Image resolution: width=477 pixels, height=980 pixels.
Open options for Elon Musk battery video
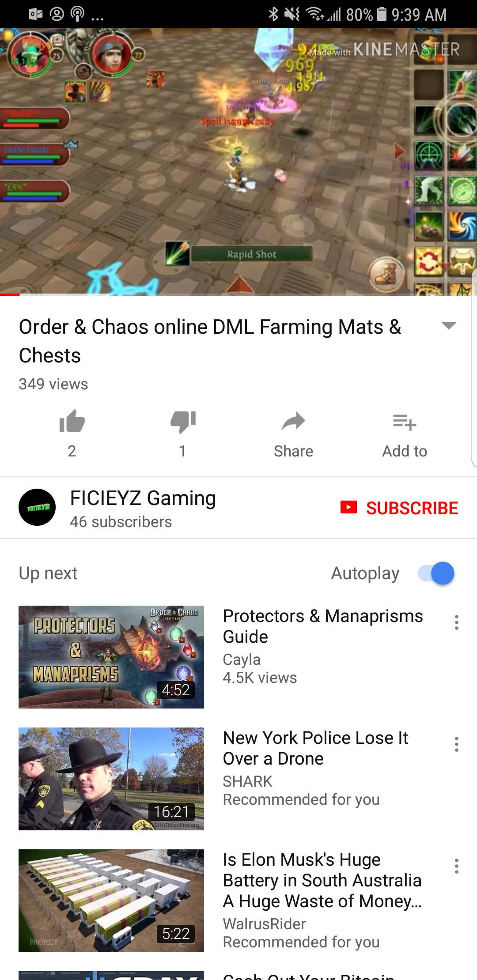click(457, 866)
